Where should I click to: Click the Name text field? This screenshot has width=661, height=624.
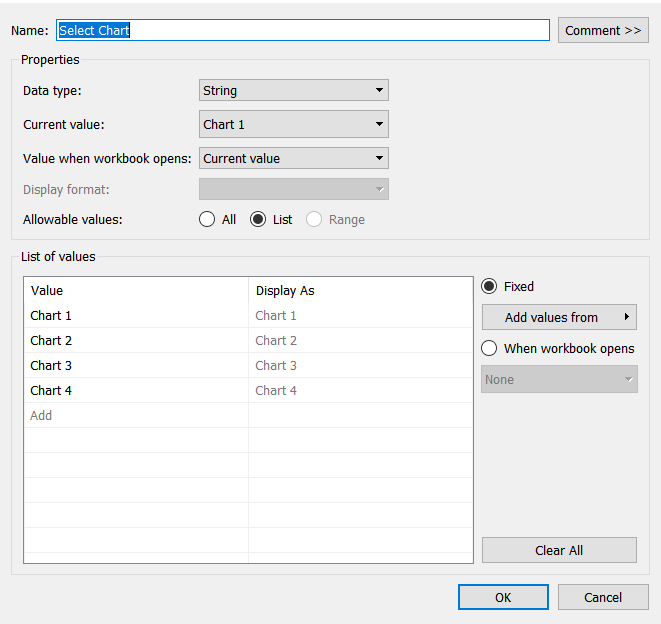tap(303, 30)
